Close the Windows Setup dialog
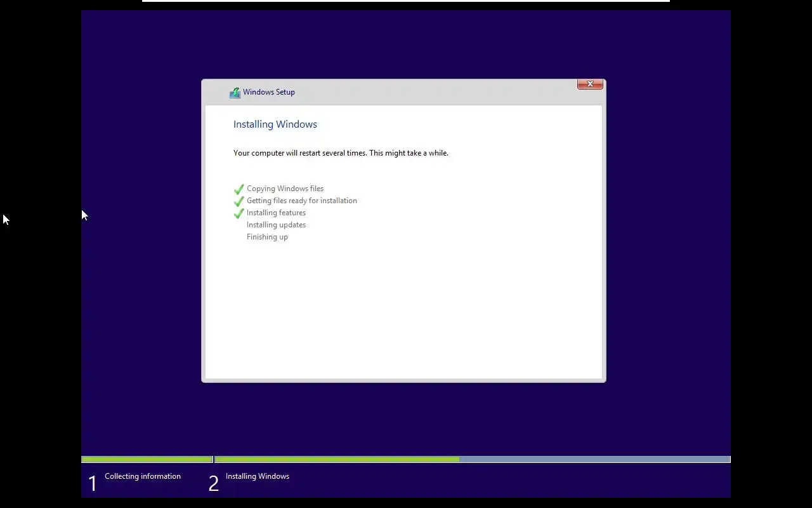This screenshot has height=508, width=812. click(590, 84)
